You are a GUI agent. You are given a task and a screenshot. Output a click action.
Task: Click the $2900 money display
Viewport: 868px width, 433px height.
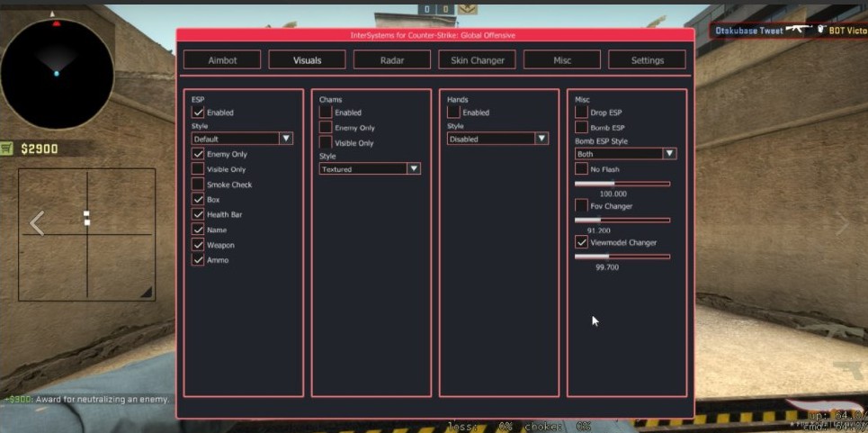click(40, 149)
